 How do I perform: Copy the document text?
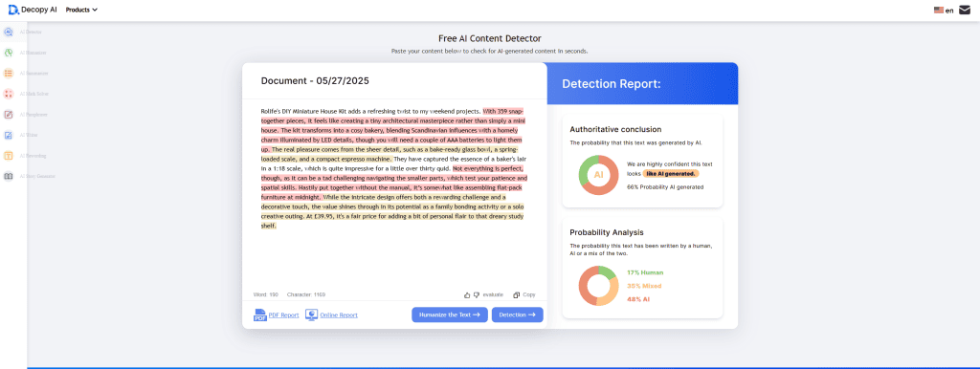coord(523,294)
